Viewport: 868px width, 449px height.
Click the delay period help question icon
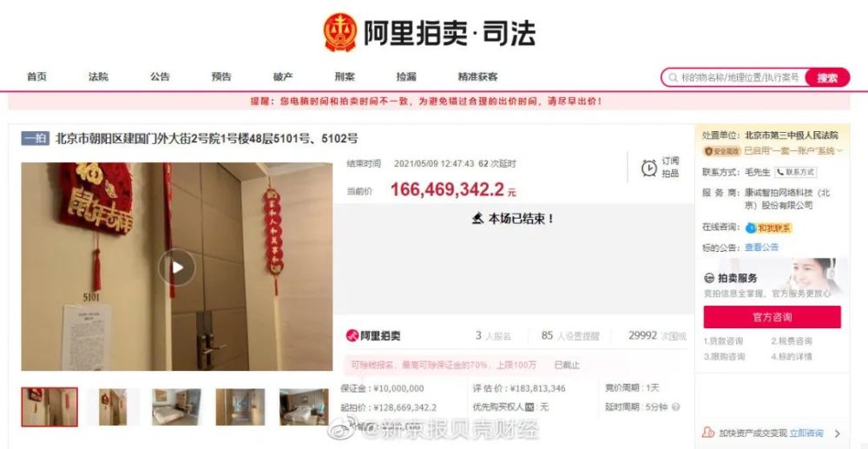pyautogui.click(x=675, y=407)
